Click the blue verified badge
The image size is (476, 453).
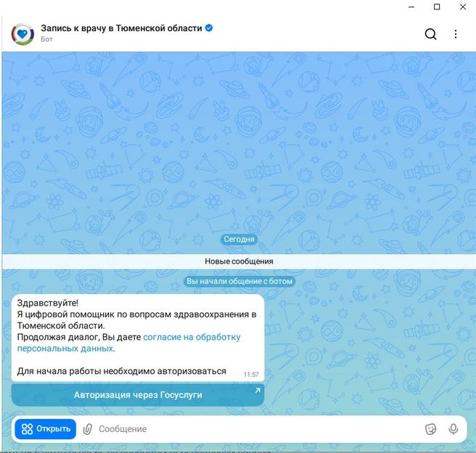(x=209, y=28)
